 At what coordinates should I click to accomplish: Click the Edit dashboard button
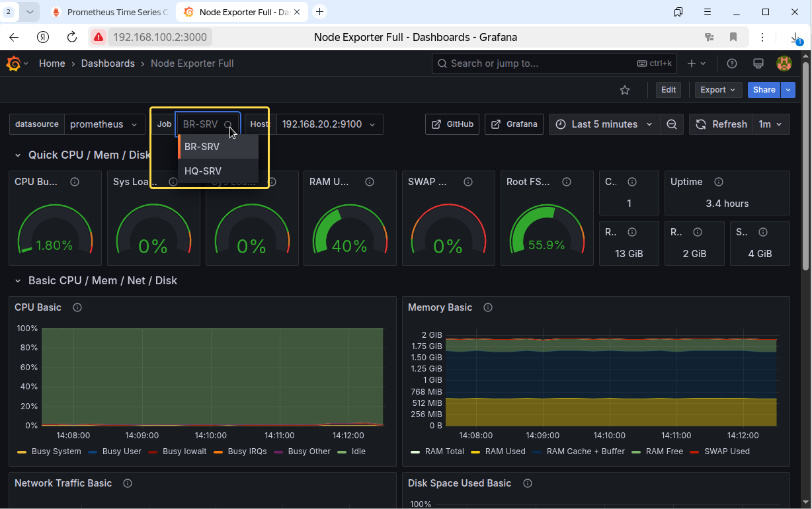[669, 90]
